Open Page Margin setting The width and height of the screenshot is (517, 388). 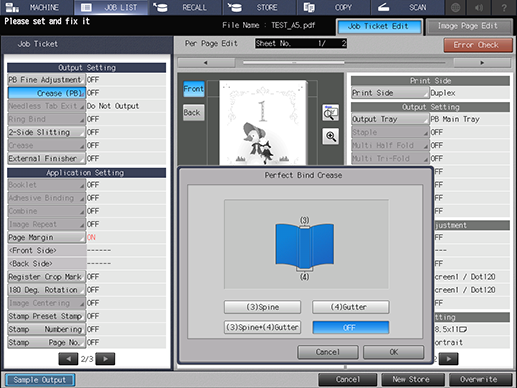(46, 238)
